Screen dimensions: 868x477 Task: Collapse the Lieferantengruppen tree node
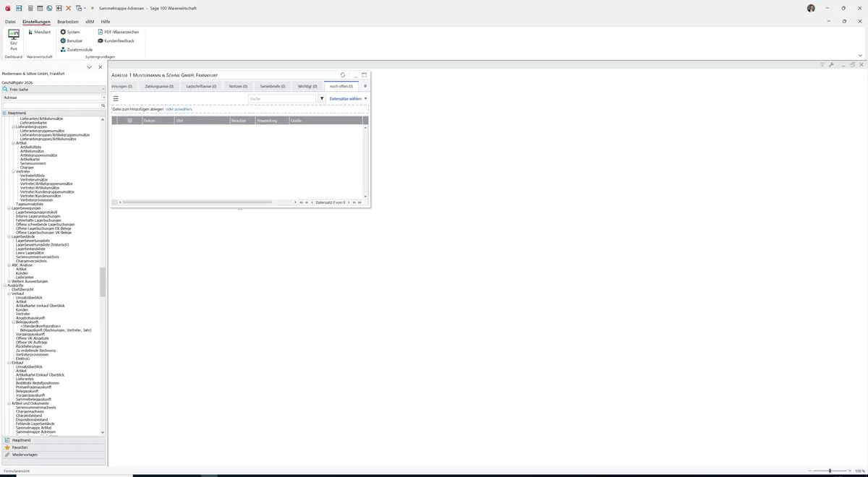[14, 126]
